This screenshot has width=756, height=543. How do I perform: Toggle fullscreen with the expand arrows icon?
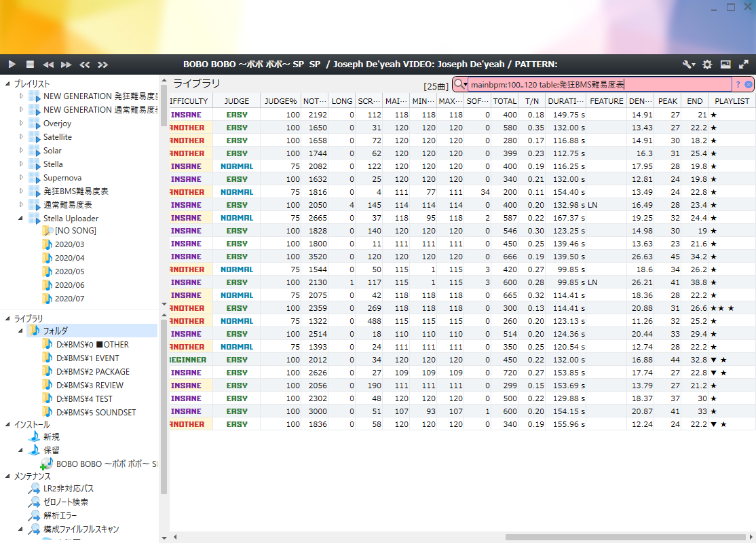tap(744, 64)
